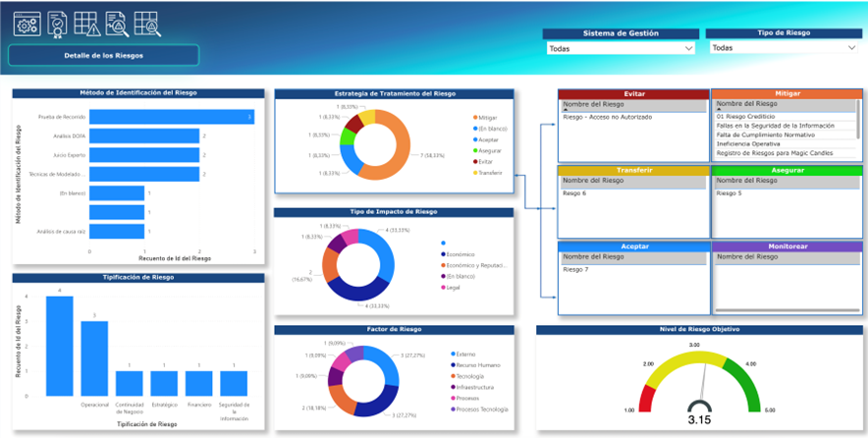Open the certificate document icon page
Screen dimensions: 868x438
point(57,24)
